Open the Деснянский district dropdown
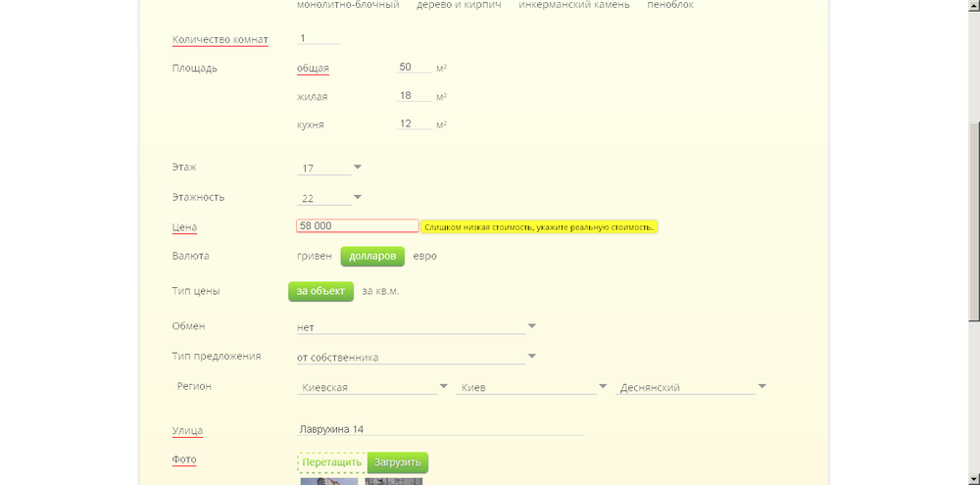Image resolution: width=980 pixels, height=485 pixels. (691, 387)
